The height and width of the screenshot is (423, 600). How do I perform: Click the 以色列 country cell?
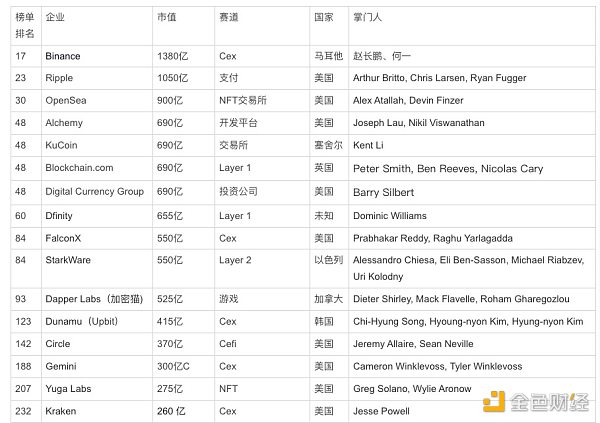[327, 260]
